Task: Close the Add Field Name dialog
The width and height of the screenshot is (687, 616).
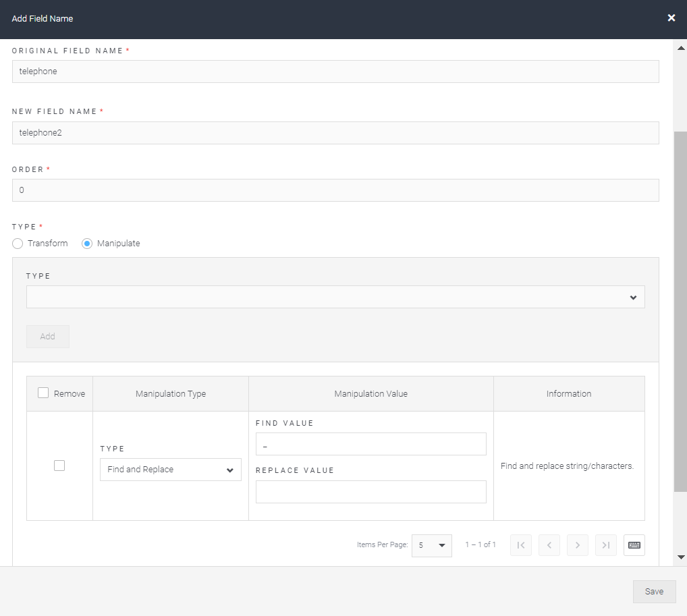Action: click(x=671, y=18)
